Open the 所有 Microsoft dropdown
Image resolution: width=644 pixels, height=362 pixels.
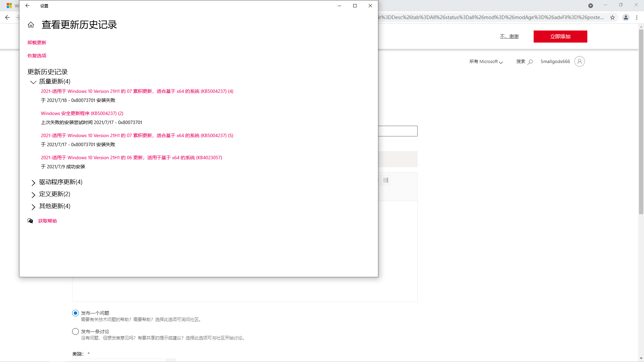coord(486,62)
